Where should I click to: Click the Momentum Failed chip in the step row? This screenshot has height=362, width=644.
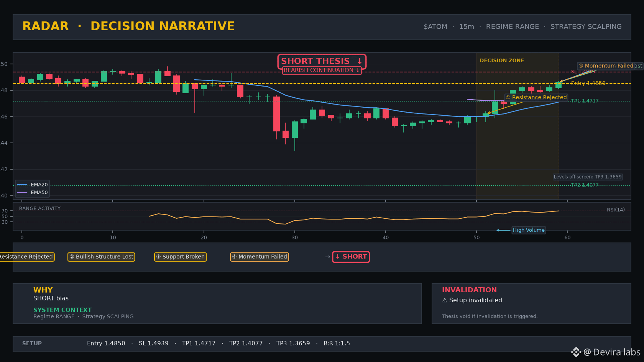point(260,257)
